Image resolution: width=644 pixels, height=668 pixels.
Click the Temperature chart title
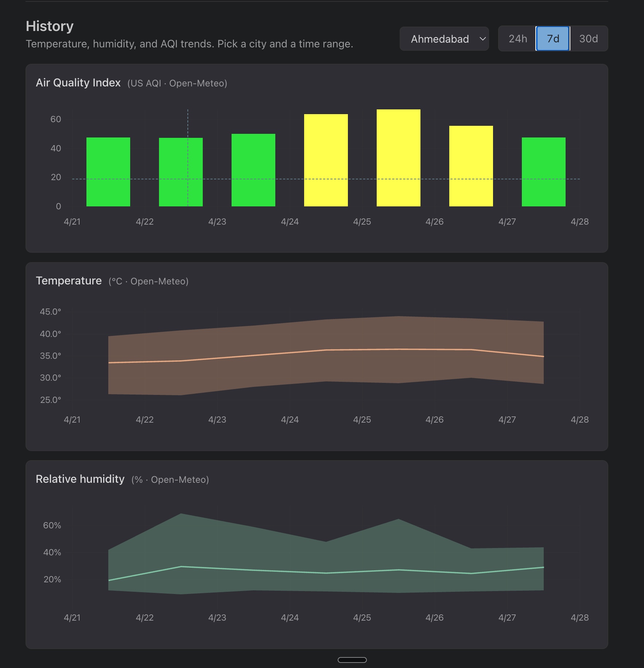pos(69,281)
